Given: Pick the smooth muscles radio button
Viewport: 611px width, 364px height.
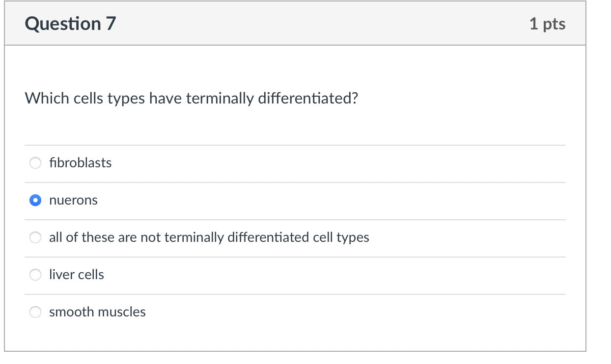Looking at the screenshot, I should coord(35,312).
